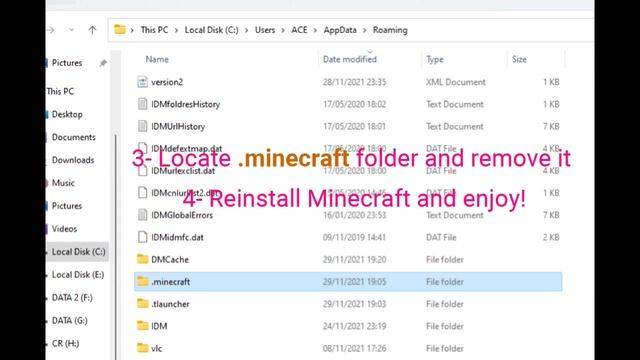Click IDMGlobalErrors file name

(x=182, y=215)
